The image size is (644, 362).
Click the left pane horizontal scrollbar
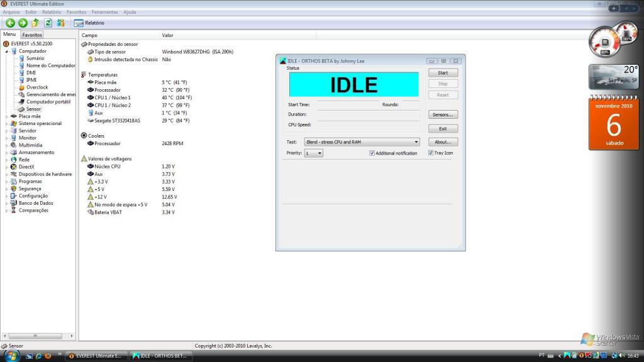pyautogui.click(x=38, y=336)
